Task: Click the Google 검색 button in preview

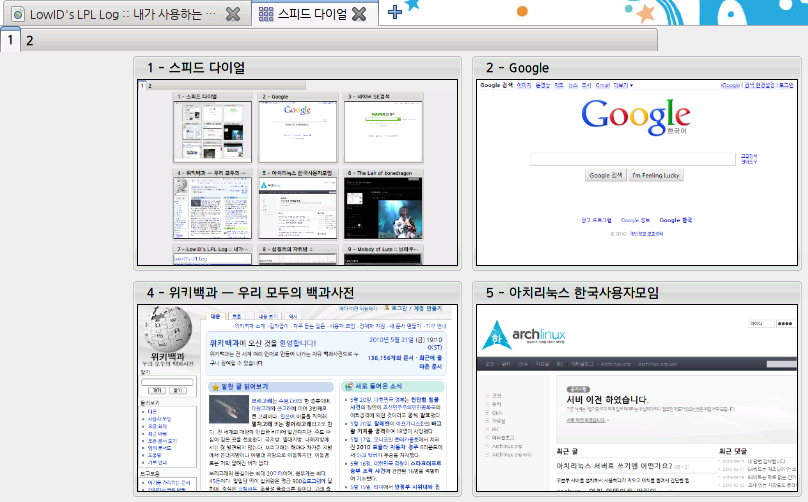Action: [x=605, y=175]
